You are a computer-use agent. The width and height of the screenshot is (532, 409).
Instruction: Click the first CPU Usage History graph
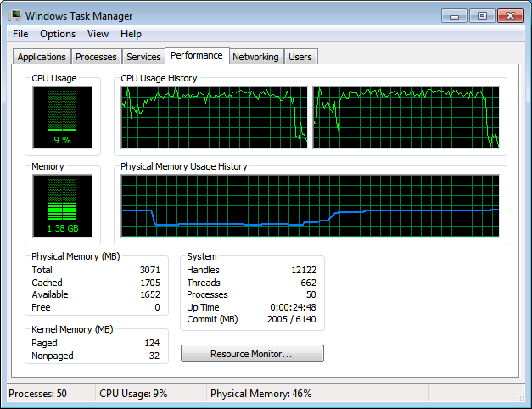tap(214, 117)
